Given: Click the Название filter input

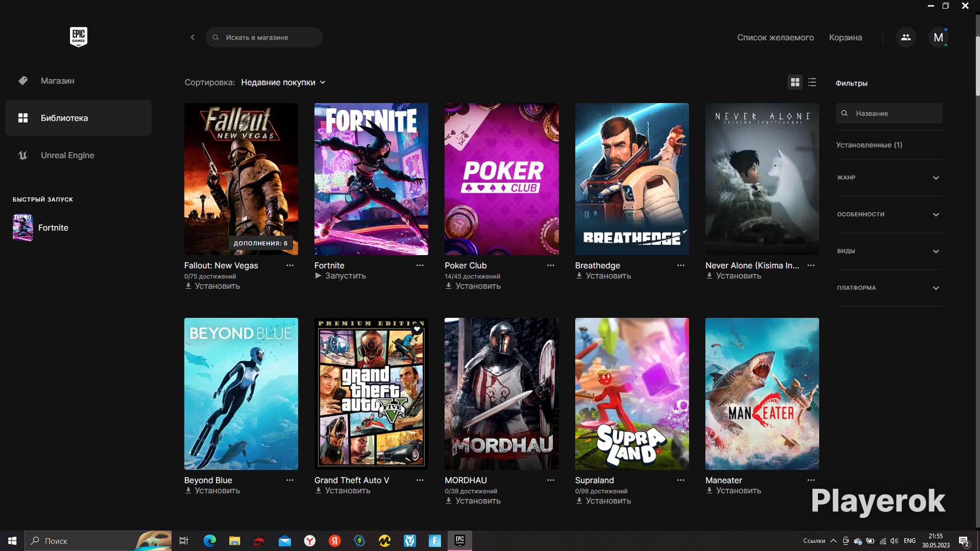Looking at the screenshot, I should pos(889,114).
